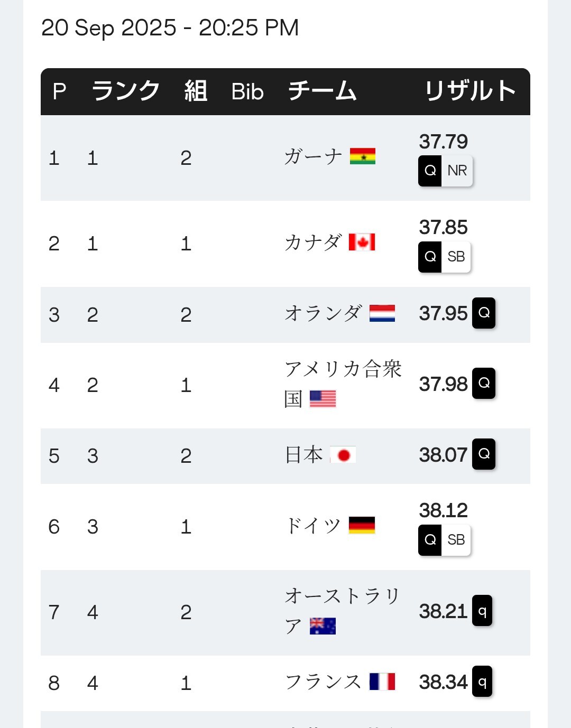
Task: Click the Q badge beside 37.95
Action: click(x=484, y=313)
